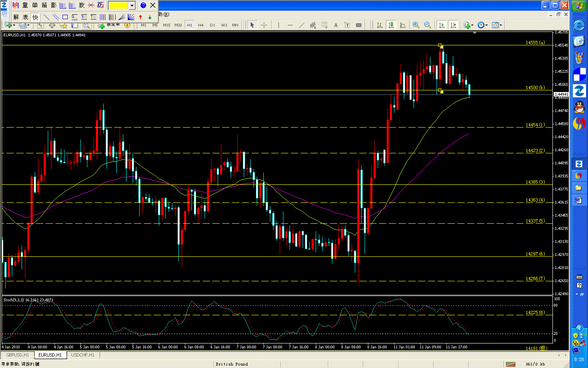Click the 数 button in floating toolbar
This screenshot has width=588, height=368.
(82, 5)
